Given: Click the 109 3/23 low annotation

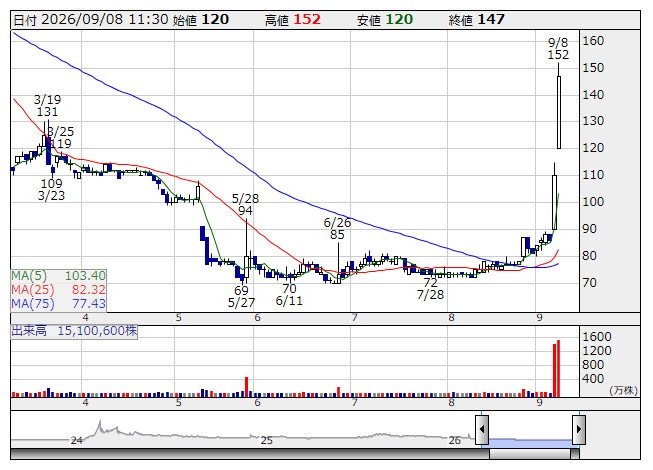Looking at the screenshot, I should (x=51, y=190).
